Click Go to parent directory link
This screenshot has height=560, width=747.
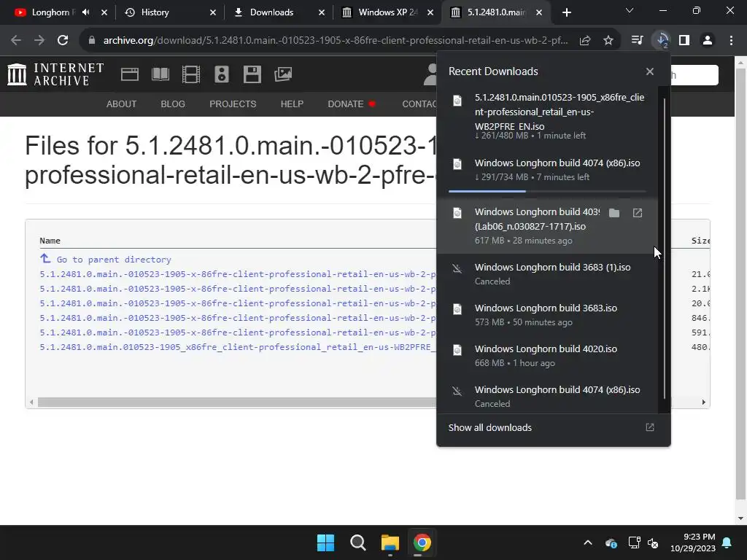pyautogui.click(x=113, y=260)
